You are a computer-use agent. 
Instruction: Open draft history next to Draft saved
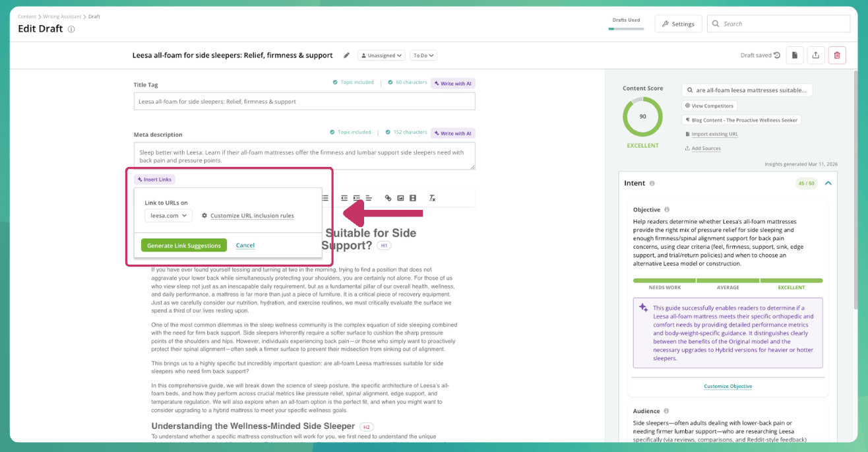(777, 55)
